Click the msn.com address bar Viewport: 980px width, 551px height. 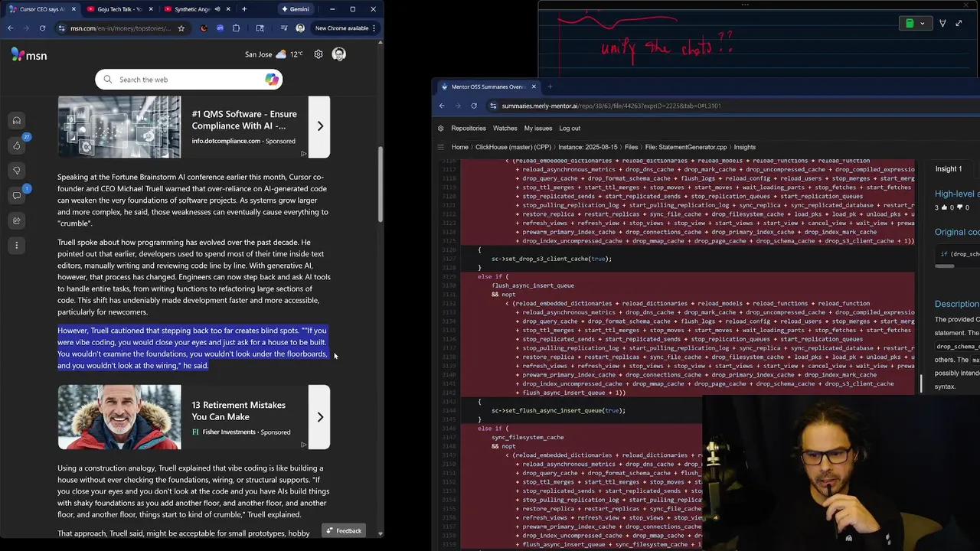tap(121, 28)
